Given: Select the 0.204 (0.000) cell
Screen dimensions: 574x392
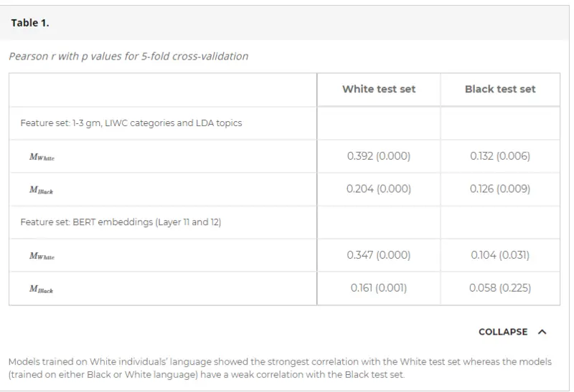Looking at the screenshot, I should [379, 189].
